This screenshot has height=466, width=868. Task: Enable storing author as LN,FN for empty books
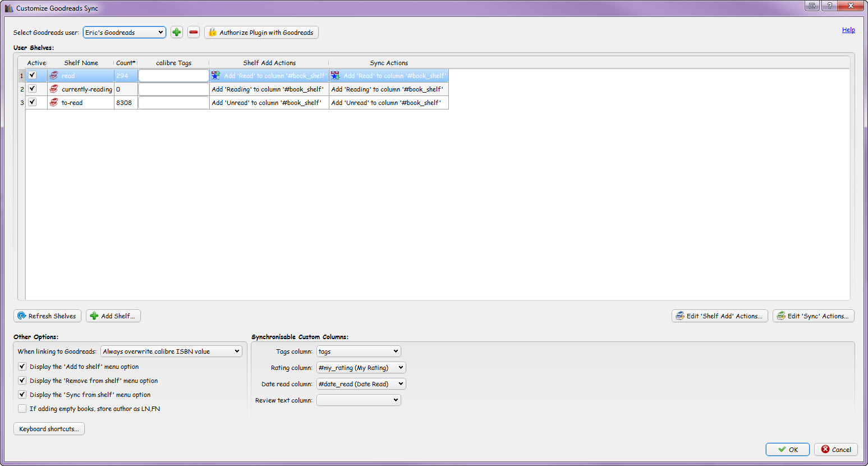coord(22,409)
